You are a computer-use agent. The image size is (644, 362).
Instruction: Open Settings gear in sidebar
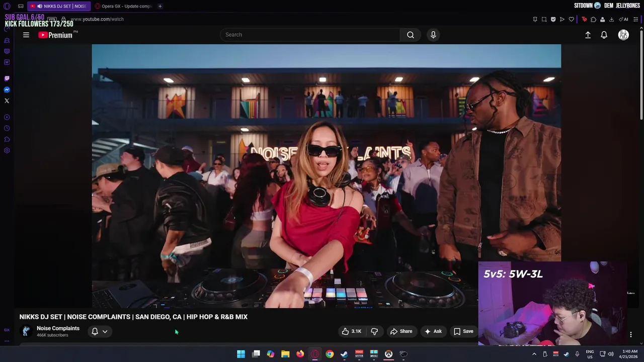tap(7, 150)
